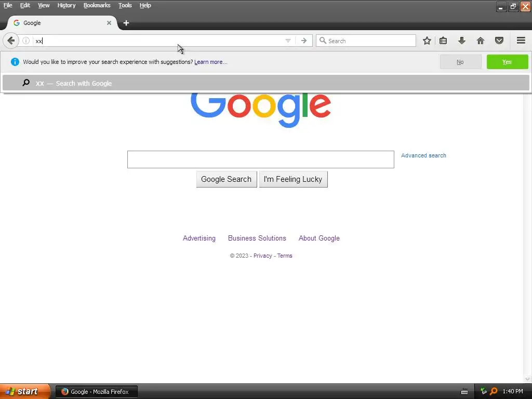This screenshot has height=399, width=532.
Task: Open the hamburger menu
Action: [521, 41]
